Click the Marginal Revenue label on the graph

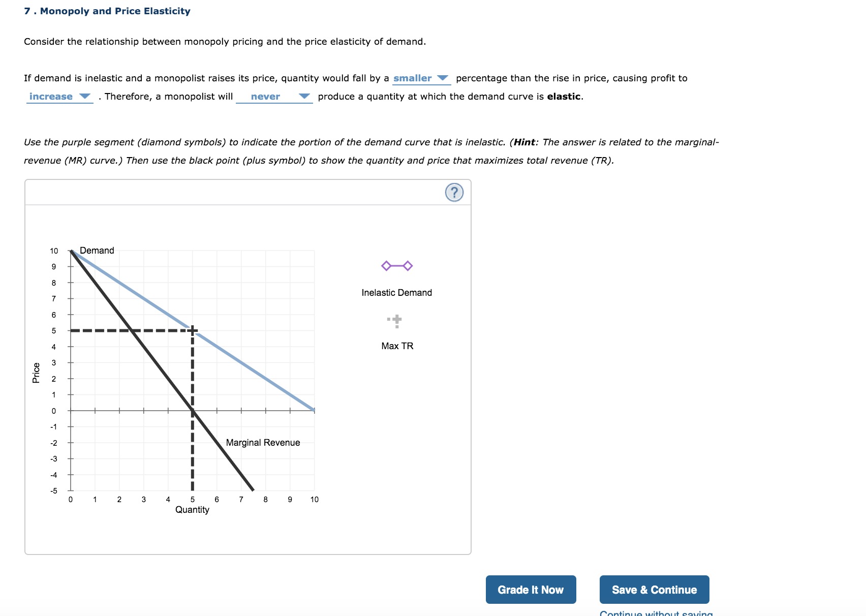pos(263,442)
